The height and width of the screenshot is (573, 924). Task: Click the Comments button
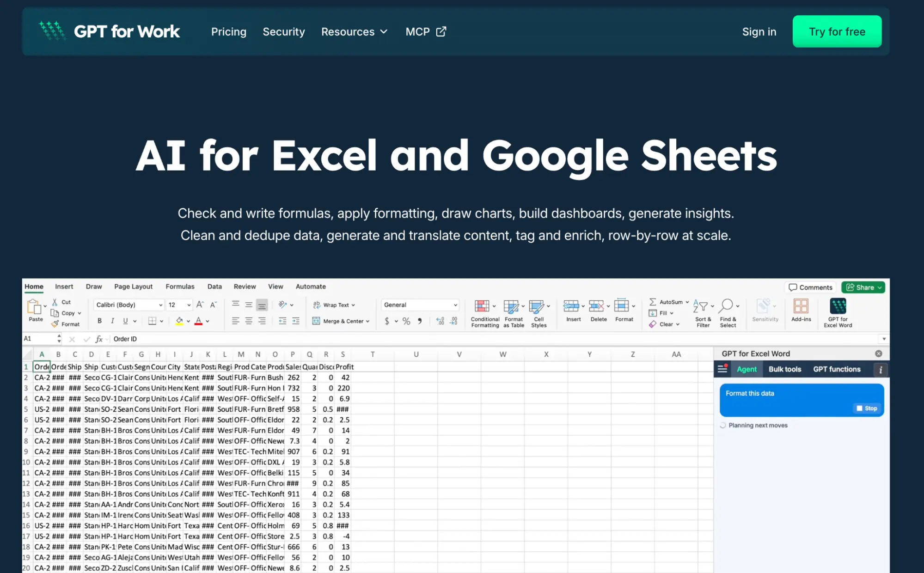click(x=810, y=287)
